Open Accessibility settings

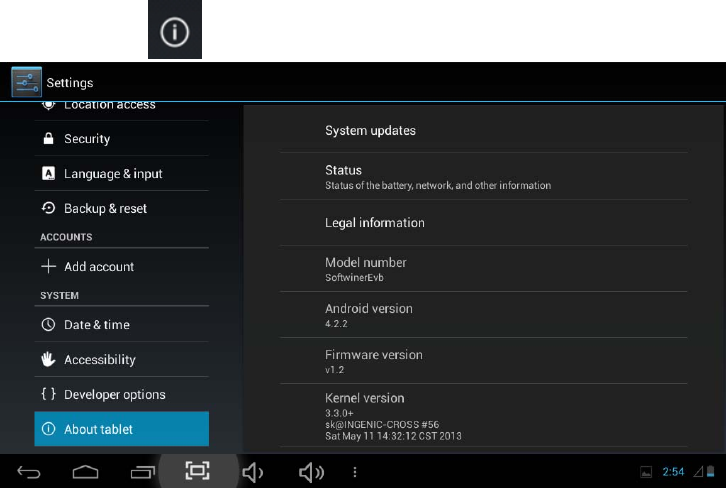(121, 359)
